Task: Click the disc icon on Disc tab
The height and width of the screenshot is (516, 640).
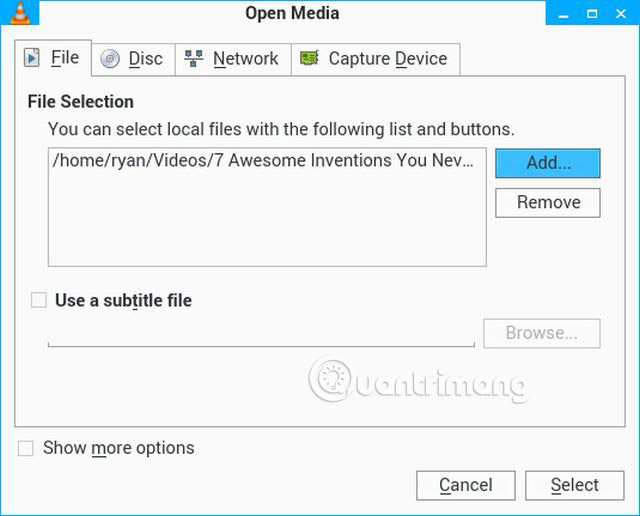Action: point(110,59)
